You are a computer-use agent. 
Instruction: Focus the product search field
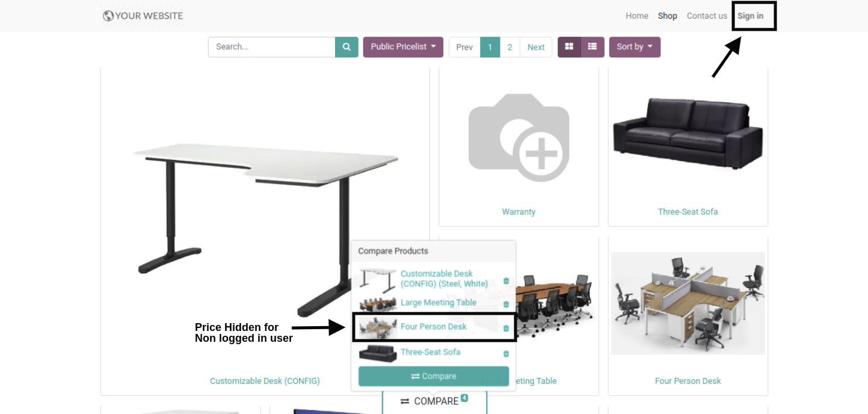click(272, 47)
